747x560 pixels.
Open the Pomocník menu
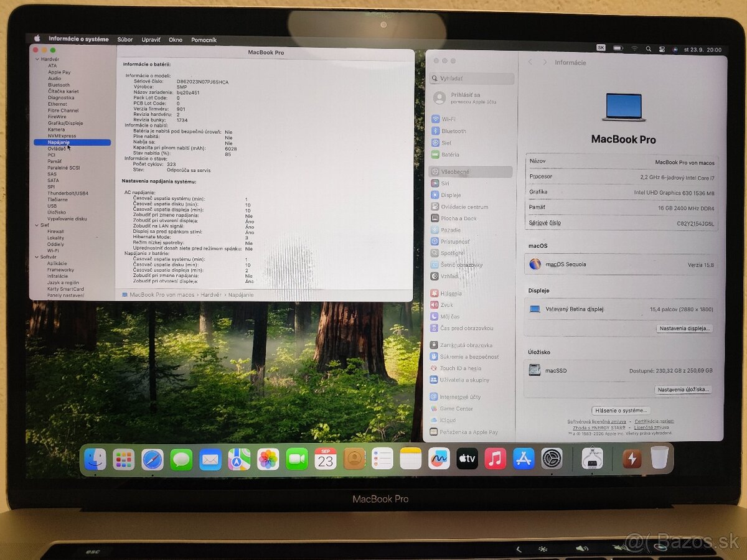pos(204,40)
